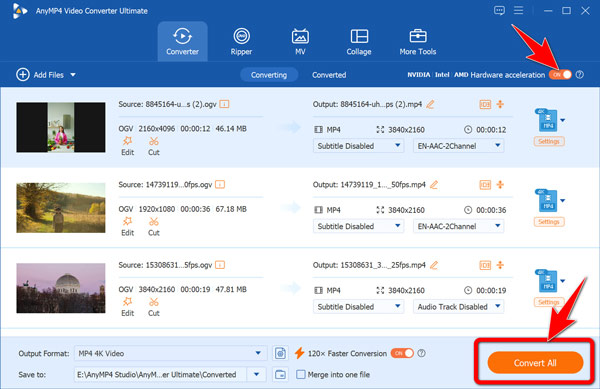
Task: Show source info for 14739119 ogv file
Action: [220, 184]
